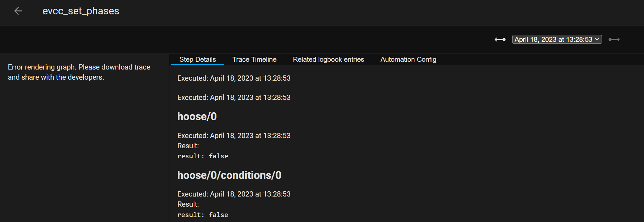Click the hoose/0 step heading
The height and width of the screenshot is (222, 644).
coord(197,116)
